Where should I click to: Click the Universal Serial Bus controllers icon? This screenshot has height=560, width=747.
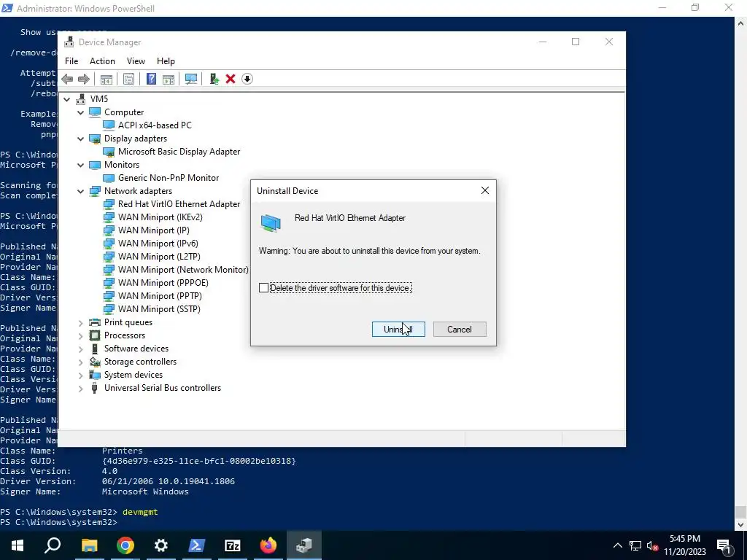coord(95,388)
